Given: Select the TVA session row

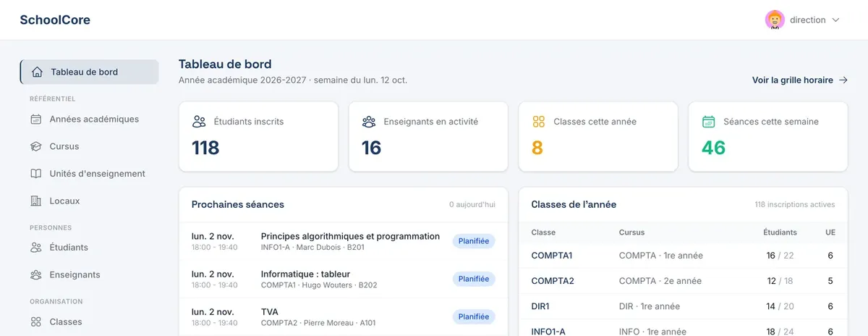Looking at the screenshot, I should (344, 316).
